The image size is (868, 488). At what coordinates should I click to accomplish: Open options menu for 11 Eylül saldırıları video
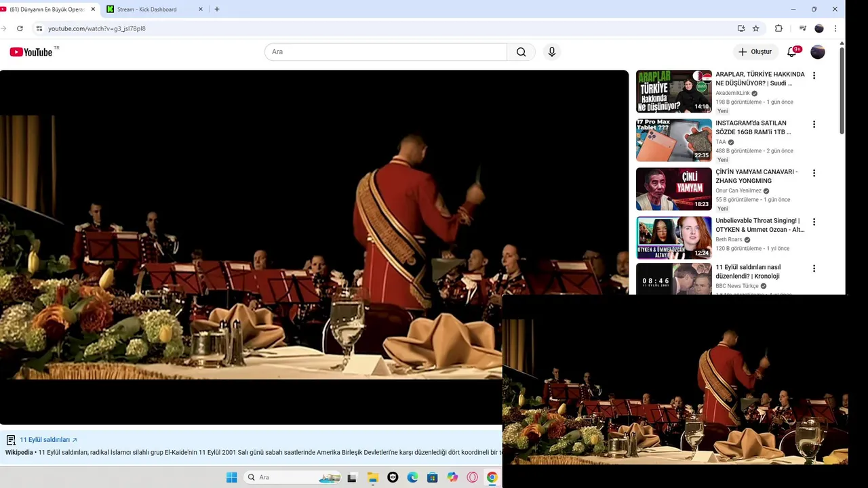(814, 268)
